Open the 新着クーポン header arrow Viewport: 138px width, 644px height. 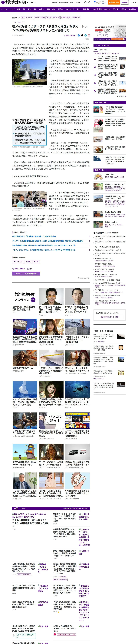click(106, 170)
